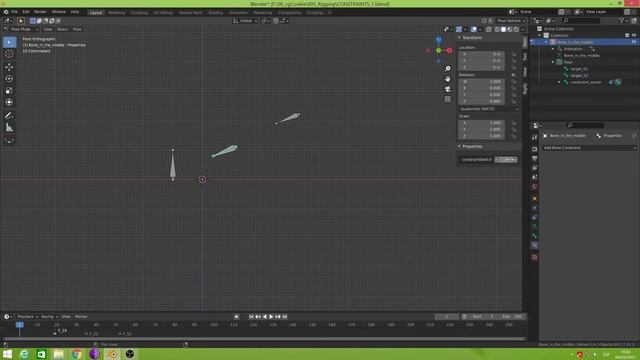
Task: Select the Measure tool
Action: [9, 127]
